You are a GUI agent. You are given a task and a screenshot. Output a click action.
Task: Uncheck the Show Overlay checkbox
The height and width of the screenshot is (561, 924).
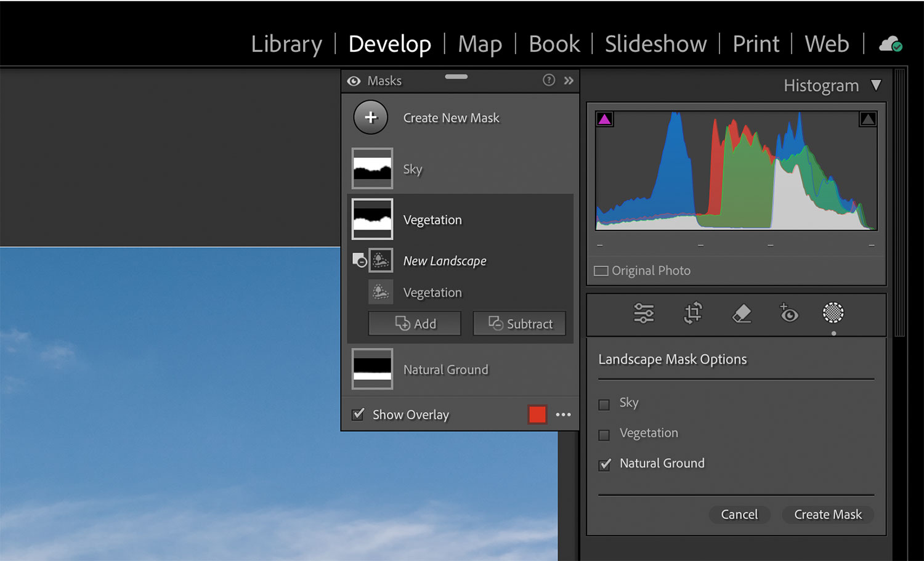click(358, 414)
